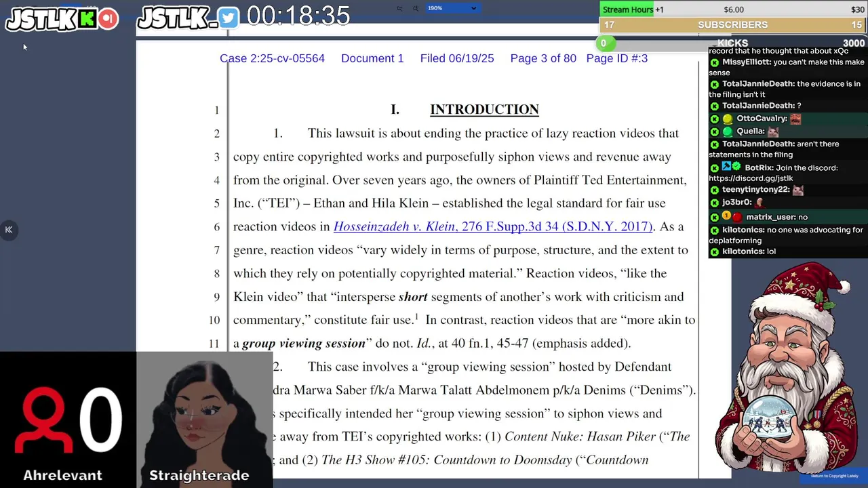The width and height of the screenshot is (868, 488).
Task: Click the green badge beside Quella
Action: point(728,131)
